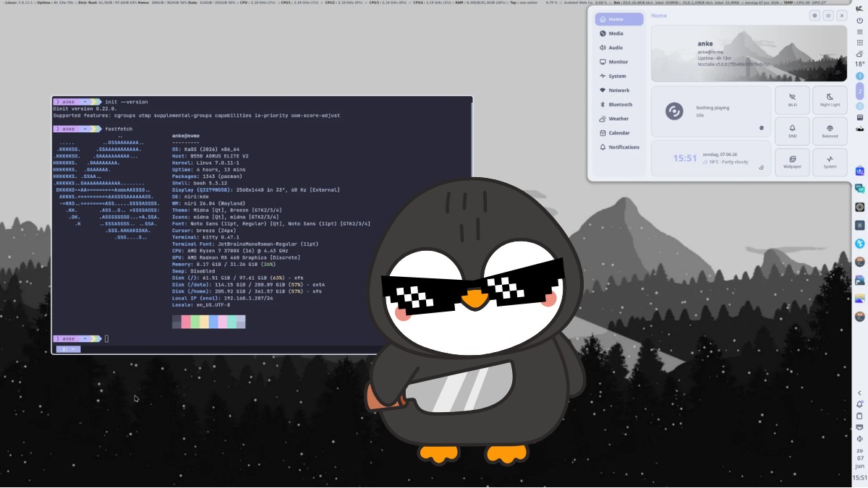Enable DND do-not-disturb tile

792,131
